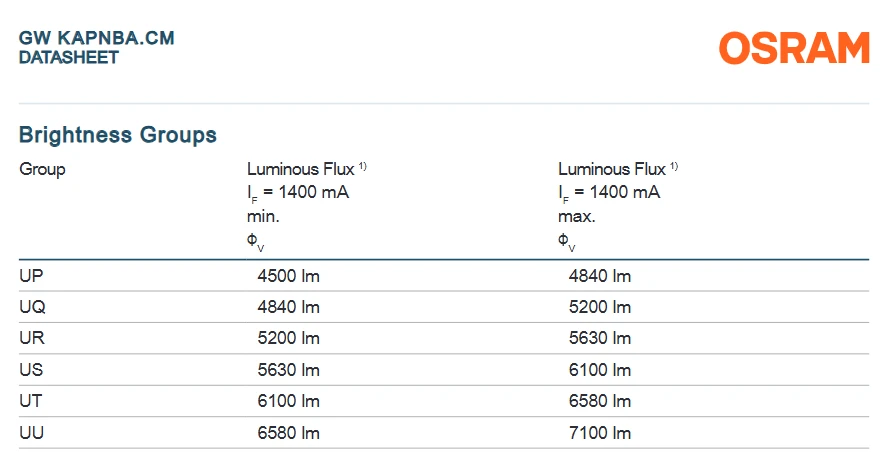
Task: Click footnote marker after second Luminous Flux
Action: [x=674, y=166]
